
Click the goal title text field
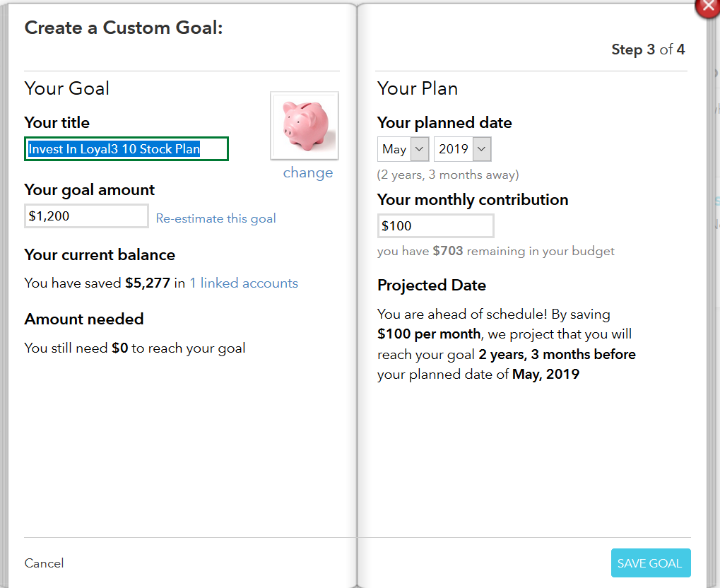[126, 149]
